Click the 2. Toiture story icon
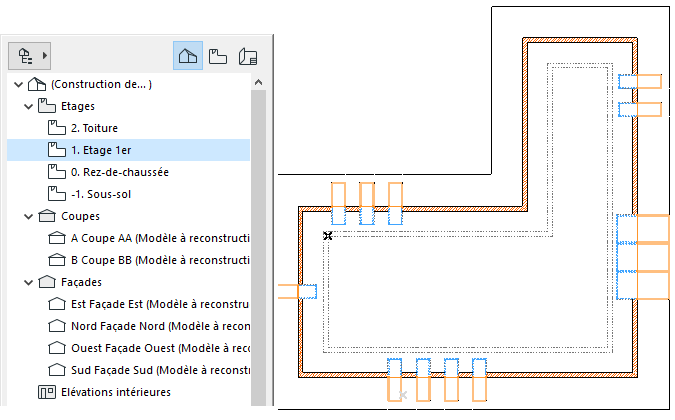The height and width of the screenshot is (420, 675). (57, 128)
